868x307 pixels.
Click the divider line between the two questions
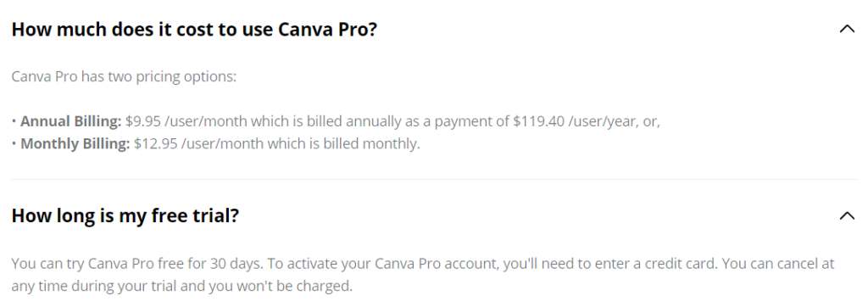pyautogui.click(x=435, y=179)
